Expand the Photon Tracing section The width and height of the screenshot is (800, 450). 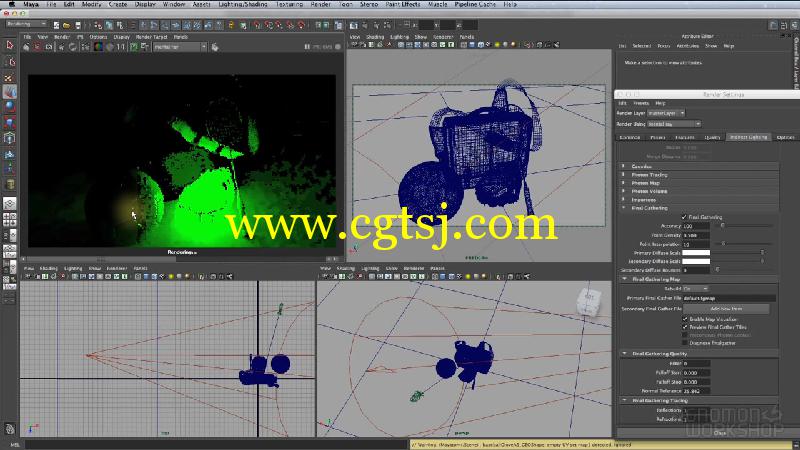coord(623,174)
